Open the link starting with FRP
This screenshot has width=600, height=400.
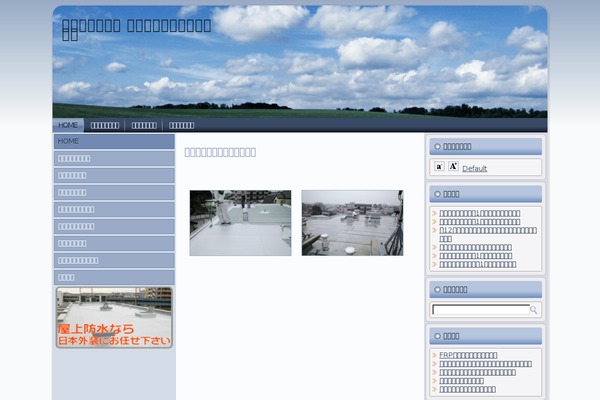(468, 355)
